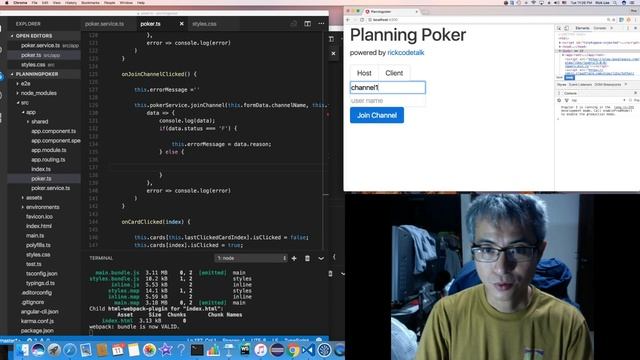Open app.module.ts in explorer
640x360 pixels.
pyautogui.click(x=49, y=150)
